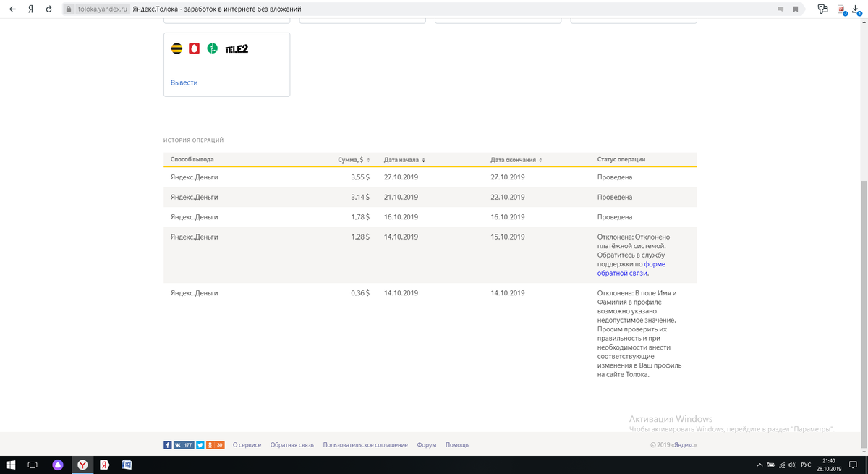Viewport: 868px width, 474px height.
Task: Select the 1,78 $ amount cell
Action: 360,217
